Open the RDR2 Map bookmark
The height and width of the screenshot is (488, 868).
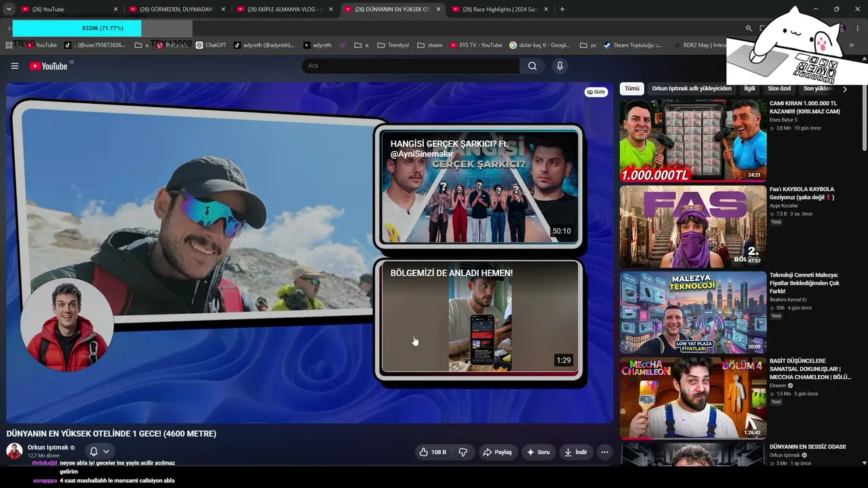point(700,45)
